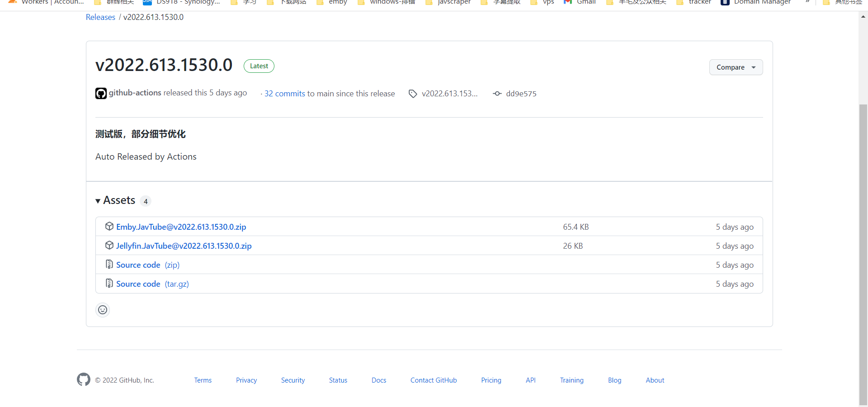
Task: Open the Training footer link
Action: pos(572,380)
